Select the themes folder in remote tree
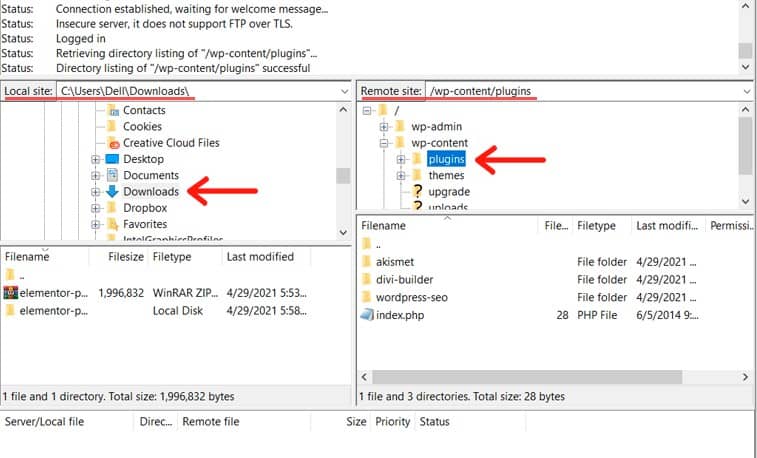The height and width of the screenshot is (458, 757). [x=446, y=175]
